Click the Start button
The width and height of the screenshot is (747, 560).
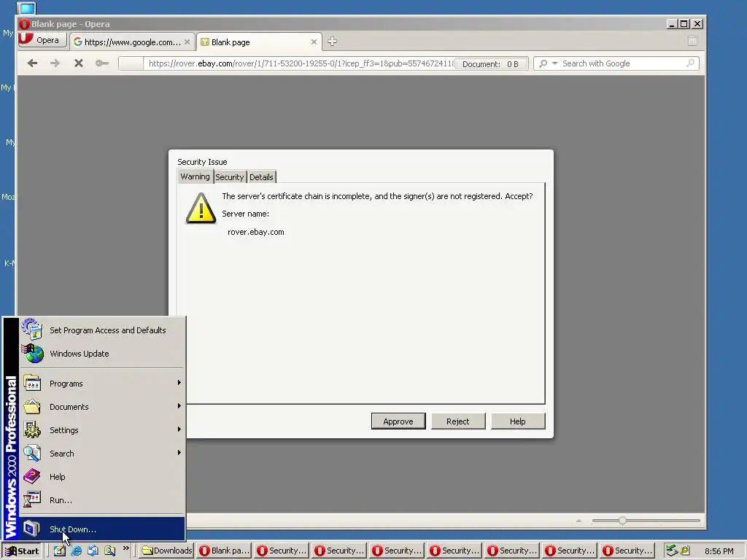tap(22, 551)
